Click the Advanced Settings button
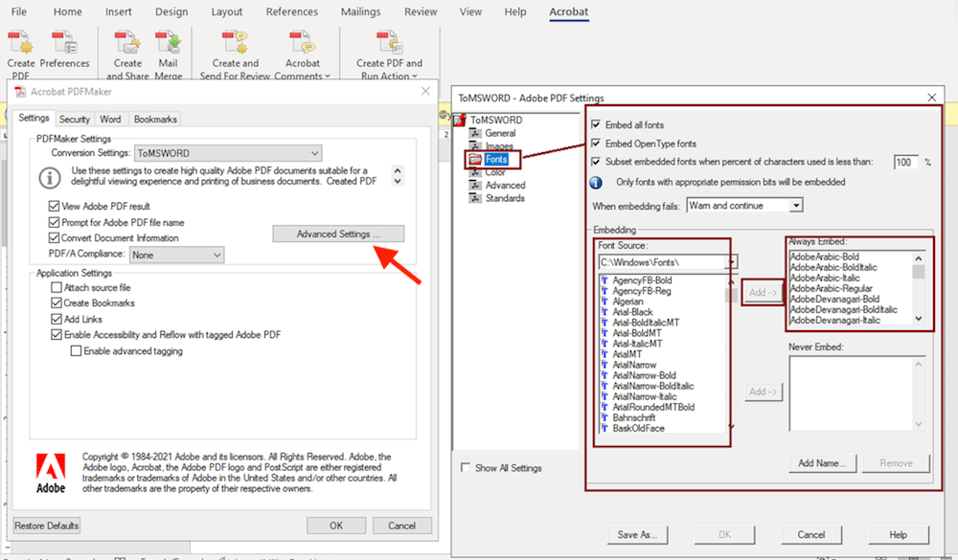 [338, 234]
